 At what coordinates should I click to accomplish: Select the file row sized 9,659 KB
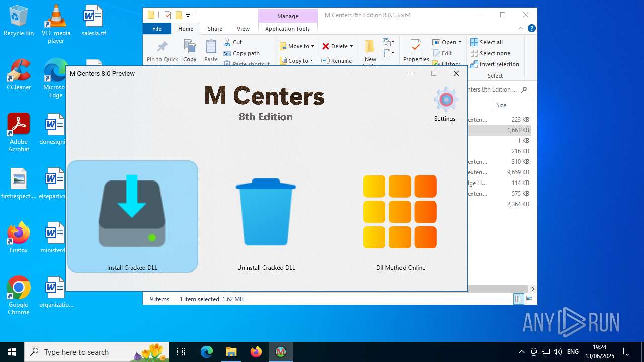tap(499, 172)
